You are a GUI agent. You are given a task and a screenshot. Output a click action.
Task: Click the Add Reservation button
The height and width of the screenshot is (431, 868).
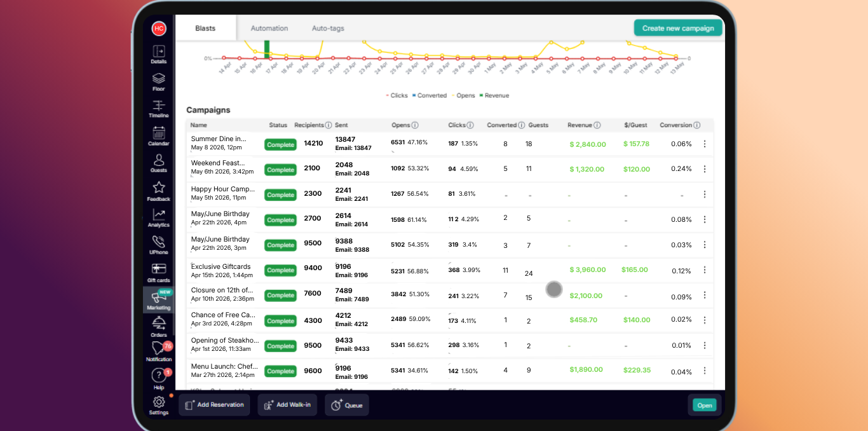214,405
